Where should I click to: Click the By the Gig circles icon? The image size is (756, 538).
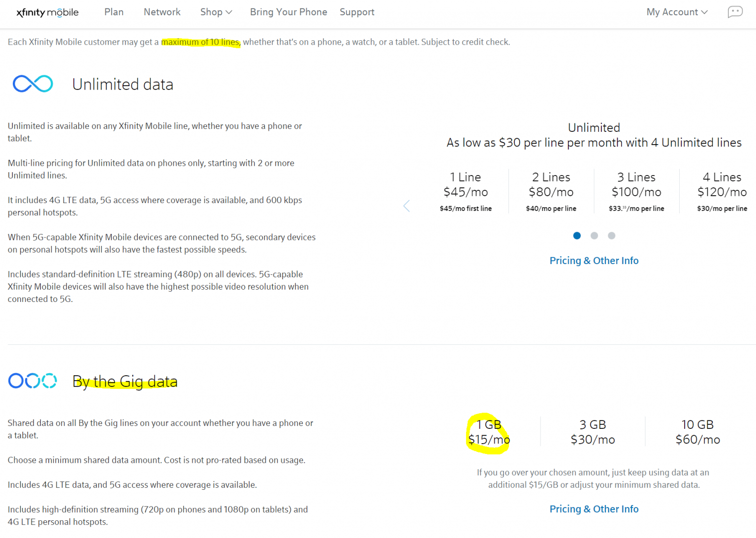[x=32, y=381]
